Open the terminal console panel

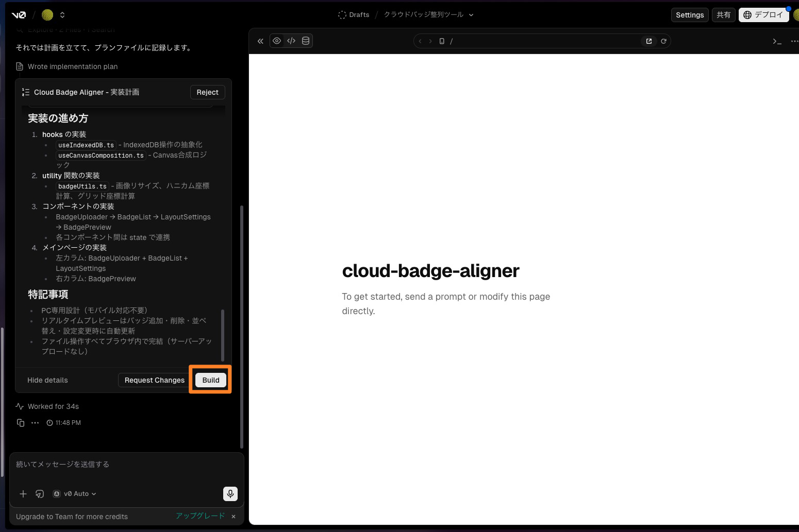pyautogui.click(x=777, y=41)
